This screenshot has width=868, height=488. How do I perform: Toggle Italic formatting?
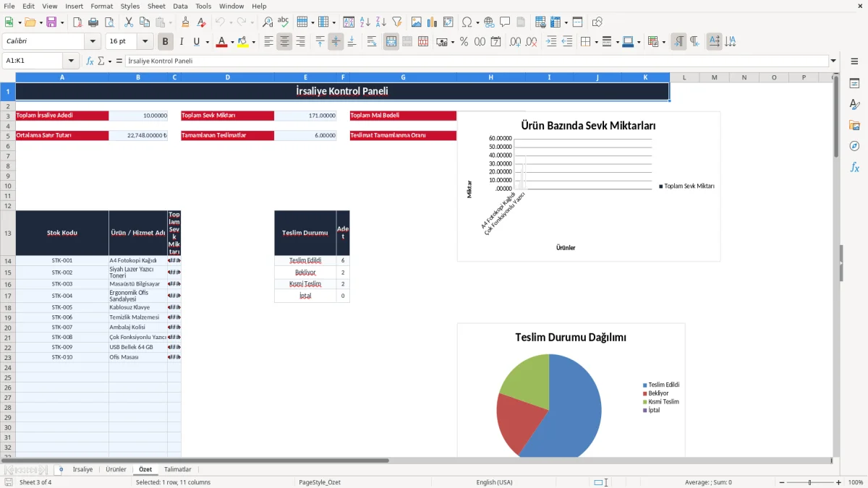(182, 42)
